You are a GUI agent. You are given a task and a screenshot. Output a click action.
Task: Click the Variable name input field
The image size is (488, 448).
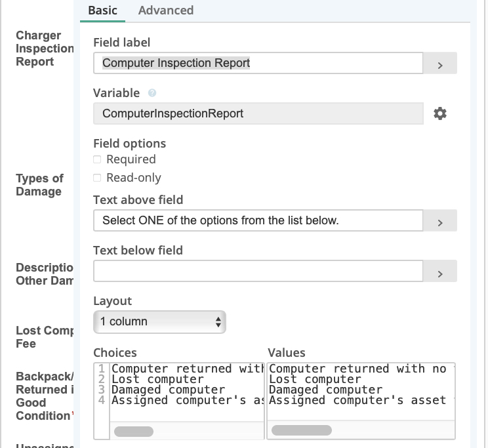(258, 113)
